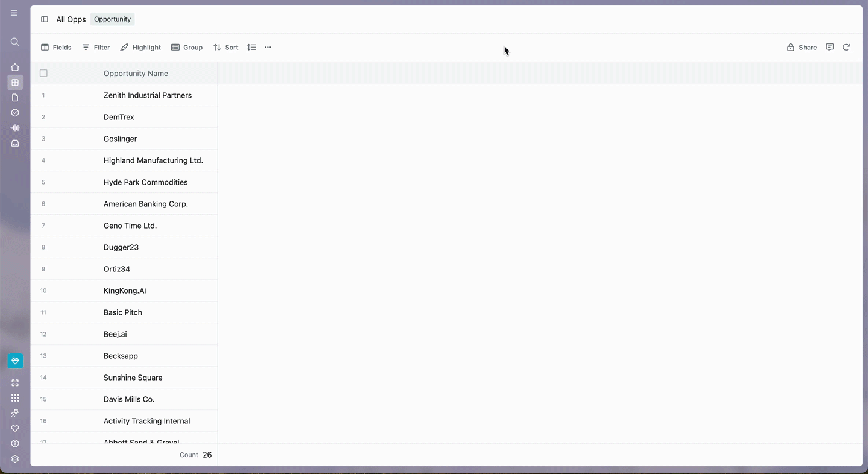Tick the select-all checkbox in header row
868x474 pixels.
click(x=43, y=73)
